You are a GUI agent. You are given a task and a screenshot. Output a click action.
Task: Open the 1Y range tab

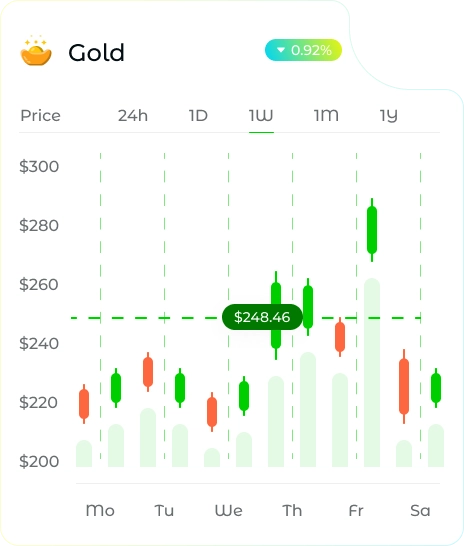tap(388, 116)
